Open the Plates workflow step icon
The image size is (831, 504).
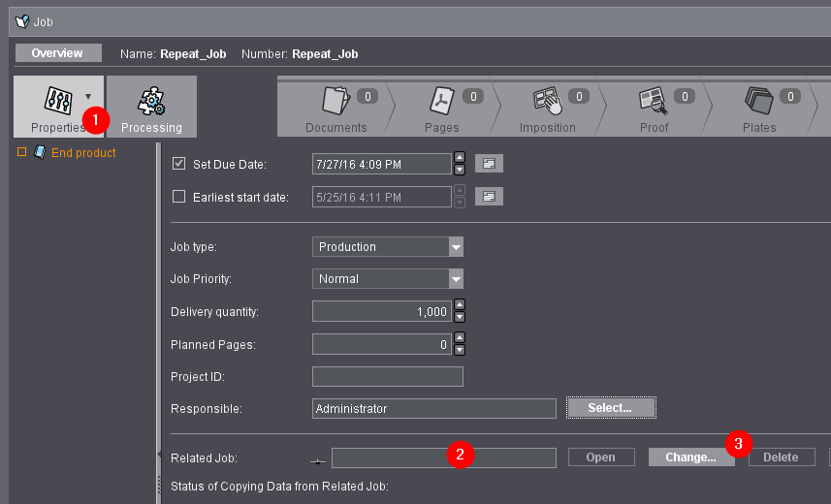(x=757, y=101)
